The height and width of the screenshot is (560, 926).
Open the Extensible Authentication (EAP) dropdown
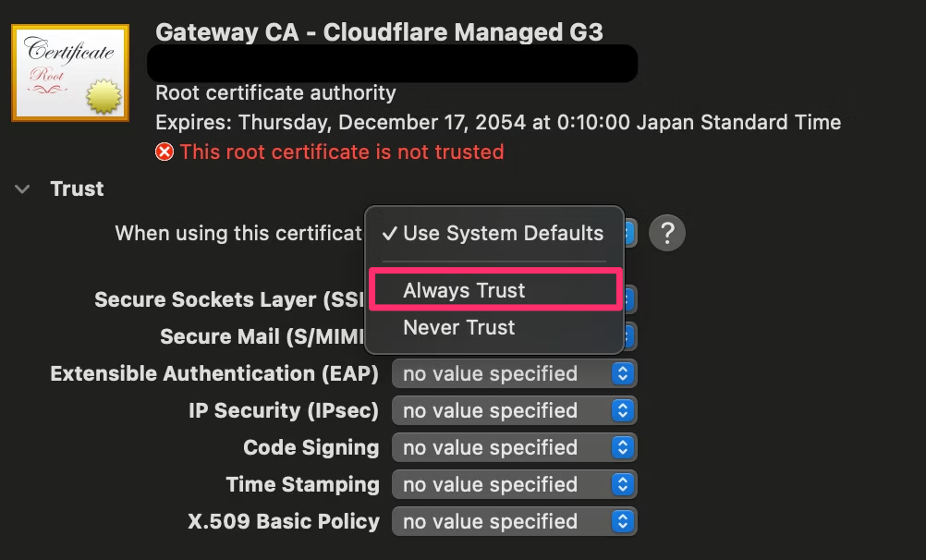(515, 373)
